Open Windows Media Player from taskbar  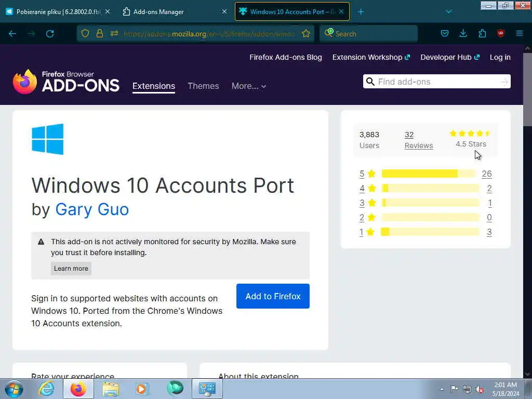(x=142, y=389)
